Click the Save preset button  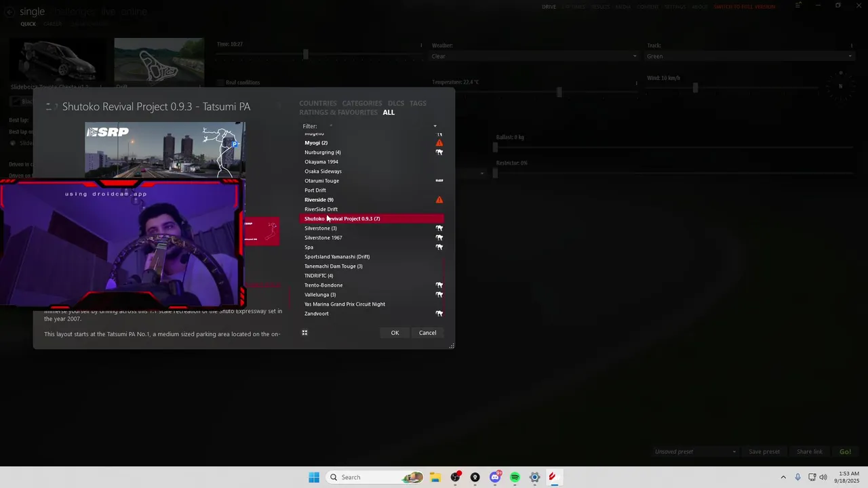point(764,452)
